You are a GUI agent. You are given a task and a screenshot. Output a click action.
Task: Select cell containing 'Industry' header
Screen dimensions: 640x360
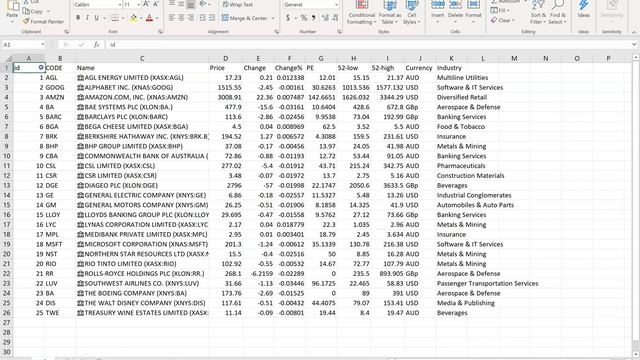coord(451,68)
